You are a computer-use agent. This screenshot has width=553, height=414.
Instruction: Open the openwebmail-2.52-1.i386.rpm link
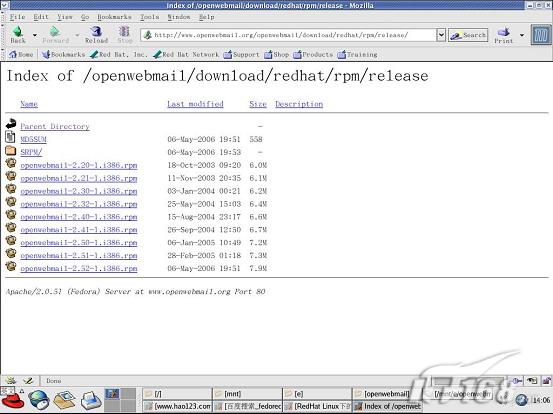click(79, 268)
